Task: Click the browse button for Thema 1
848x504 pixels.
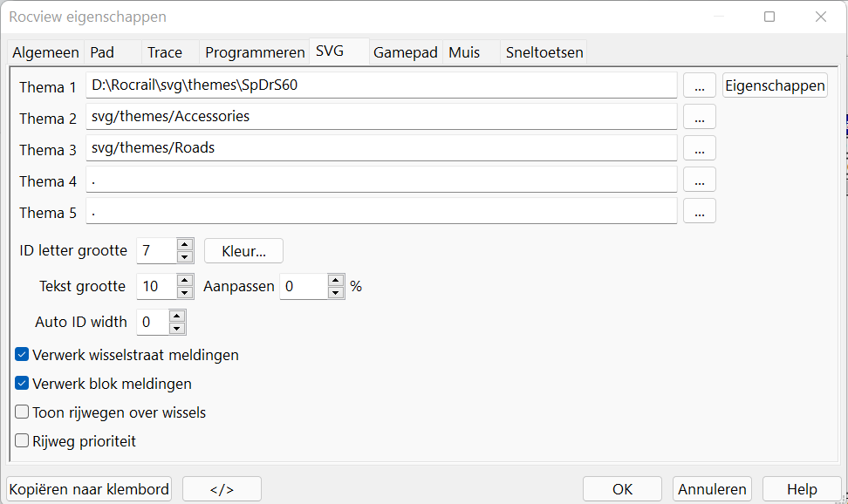Action: tap(699, 85)
